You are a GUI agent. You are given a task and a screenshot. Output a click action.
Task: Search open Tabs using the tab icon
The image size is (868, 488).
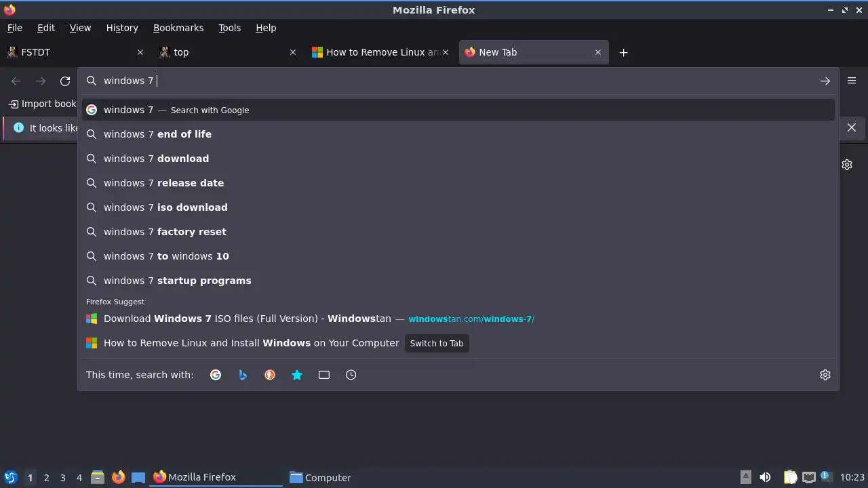324,375
